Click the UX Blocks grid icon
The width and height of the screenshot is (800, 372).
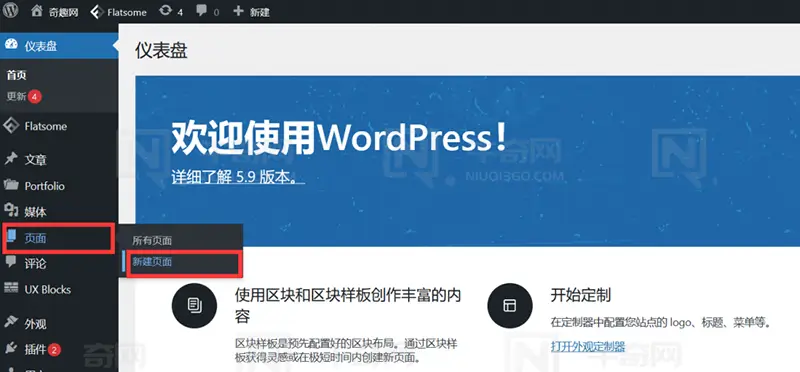tap(11, 289)
